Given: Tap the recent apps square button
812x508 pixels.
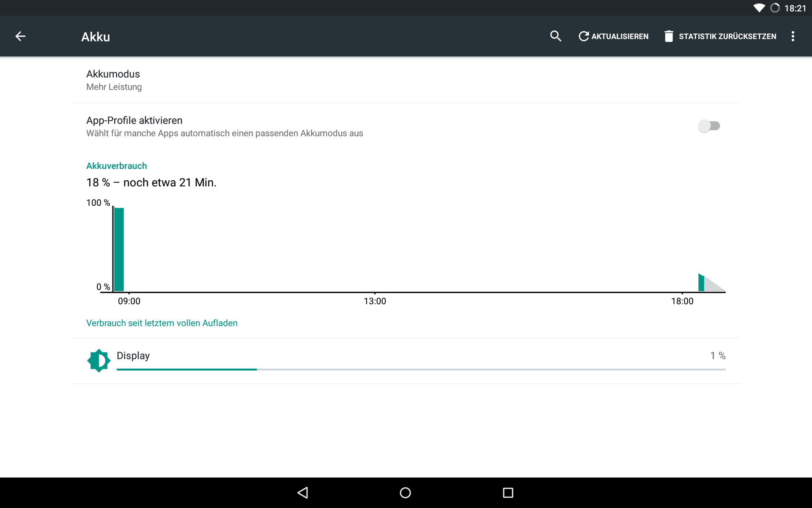Looking at the screenshot, I should click(x=508, y=493).
